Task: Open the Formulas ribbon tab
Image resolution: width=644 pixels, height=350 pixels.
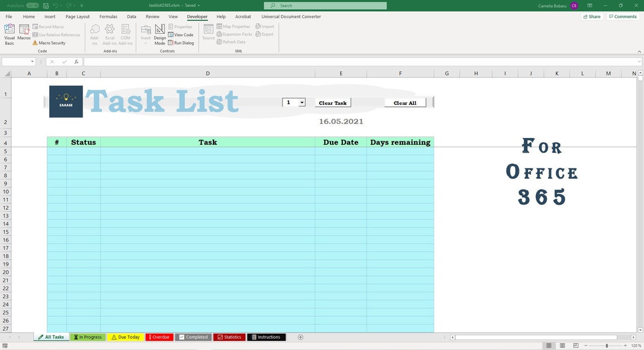Action: 108,16
